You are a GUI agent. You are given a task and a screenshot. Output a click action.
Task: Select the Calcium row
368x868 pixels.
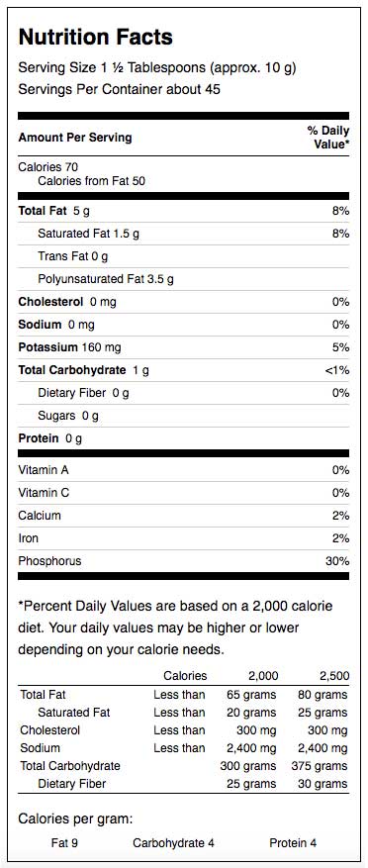pyautogui.click(x=184, y=516)
